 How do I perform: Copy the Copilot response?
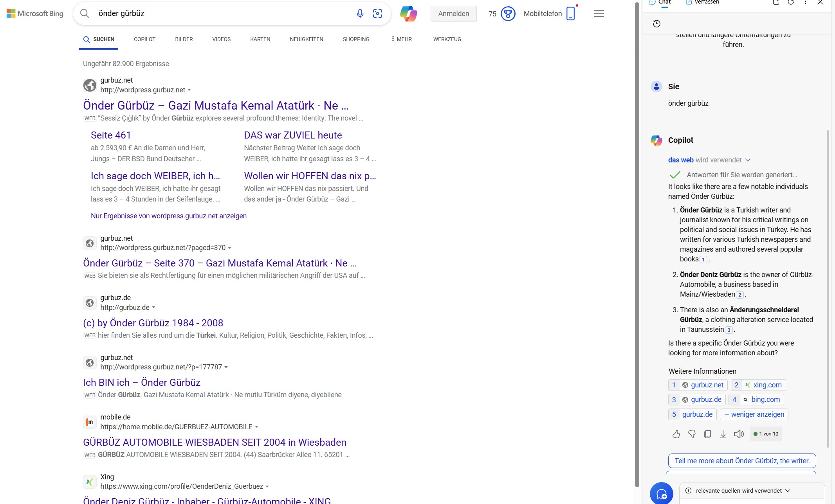pyautogui.click(x=707, y=434)
